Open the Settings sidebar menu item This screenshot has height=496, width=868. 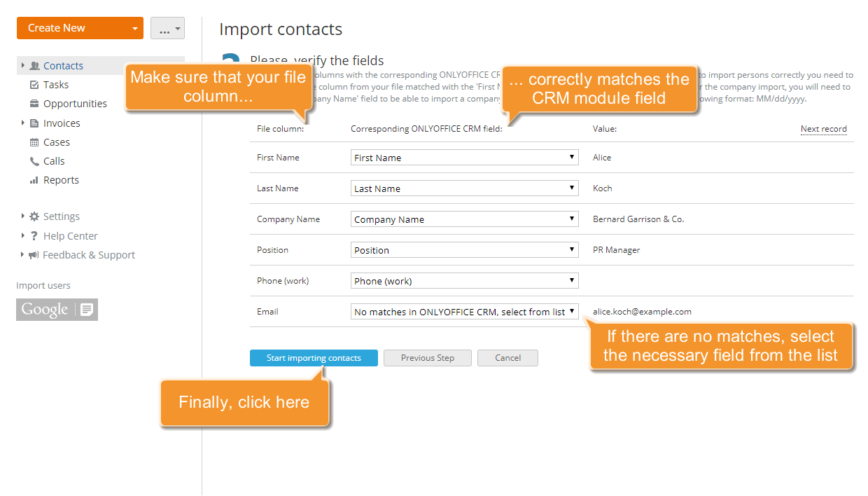pyautogui.click(x=60, y=216)
